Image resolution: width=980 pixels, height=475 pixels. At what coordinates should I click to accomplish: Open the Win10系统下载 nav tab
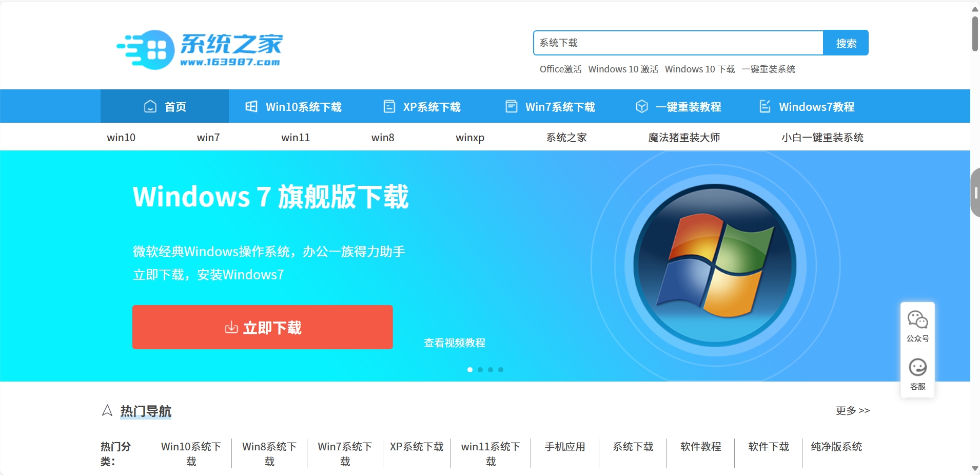[x=293, y=106]
